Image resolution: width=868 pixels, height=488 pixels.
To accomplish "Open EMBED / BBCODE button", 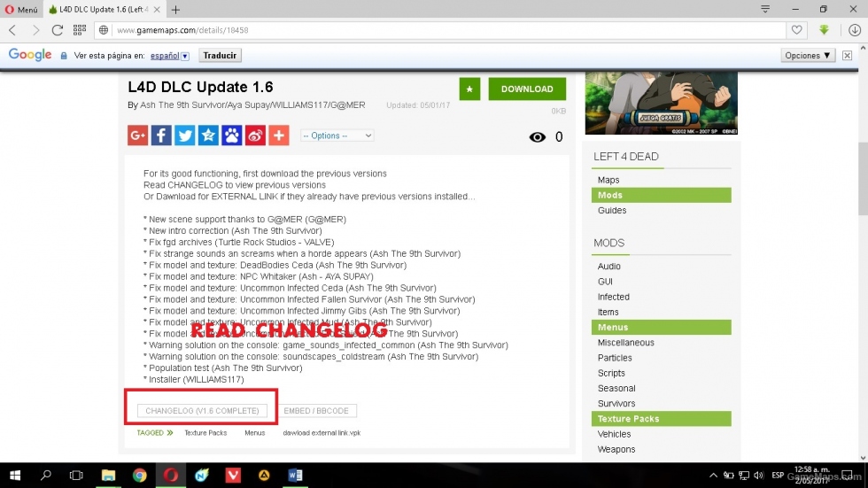I will (x=316, y=411).
